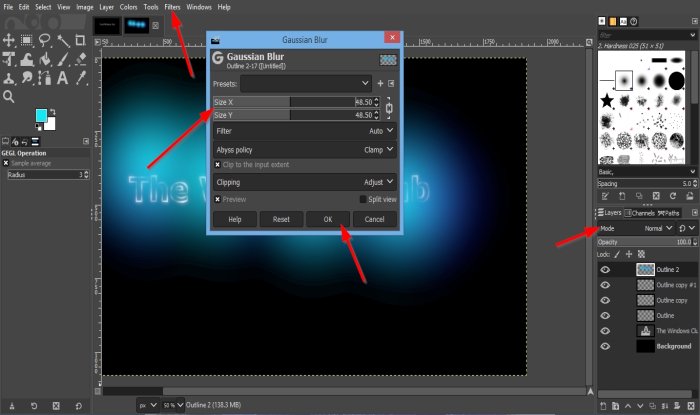Lower layer with the down arrow icon
The image size is (700, 415).
(x=640, y=406)
